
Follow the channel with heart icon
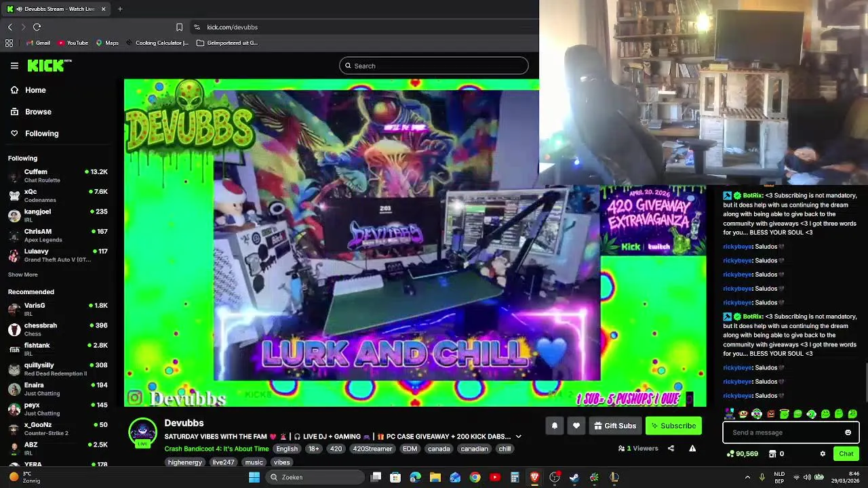pos(576,426)
